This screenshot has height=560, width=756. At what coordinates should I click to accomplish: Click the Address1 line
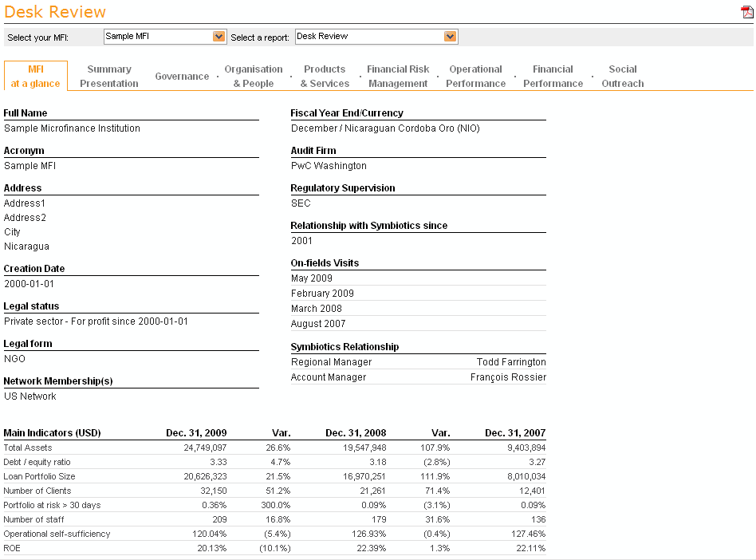(x=25, y=203)
